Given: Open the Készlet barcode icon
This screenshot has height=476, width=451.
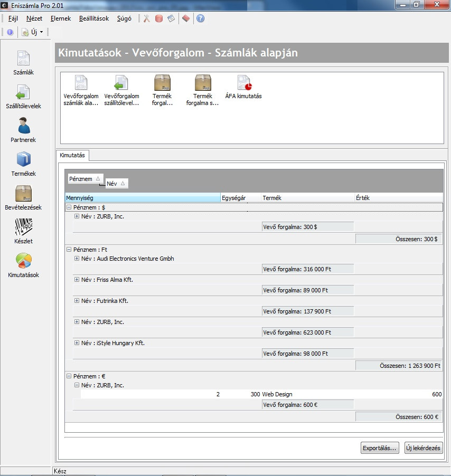Looking at the screenshot, I should [x=23, y=228].
